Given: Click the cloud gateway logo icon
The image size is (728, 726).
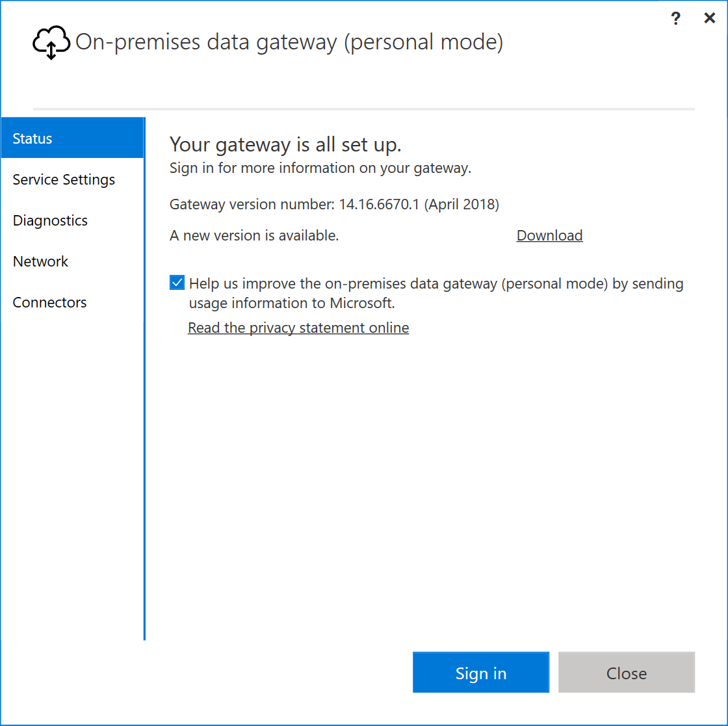Looking at the screenshot, I should pos(51,42).
